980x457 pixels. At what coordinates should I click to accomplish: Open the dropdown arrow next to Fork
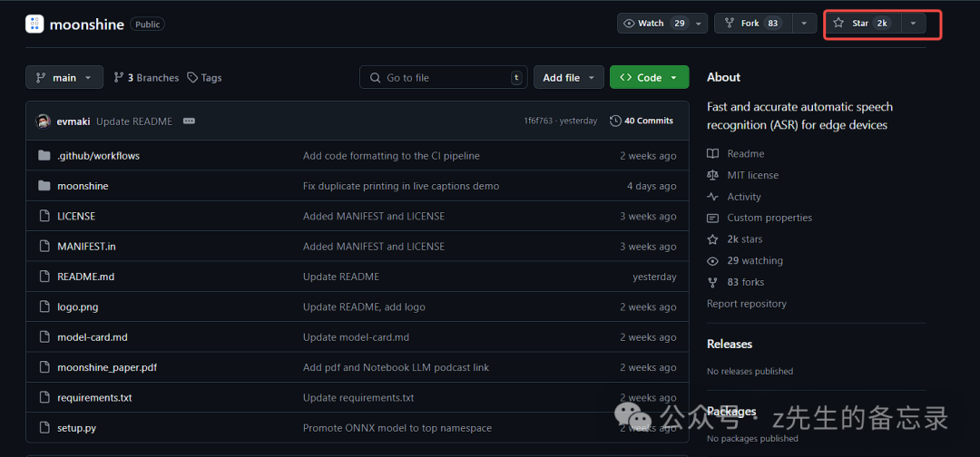point(804,23)
